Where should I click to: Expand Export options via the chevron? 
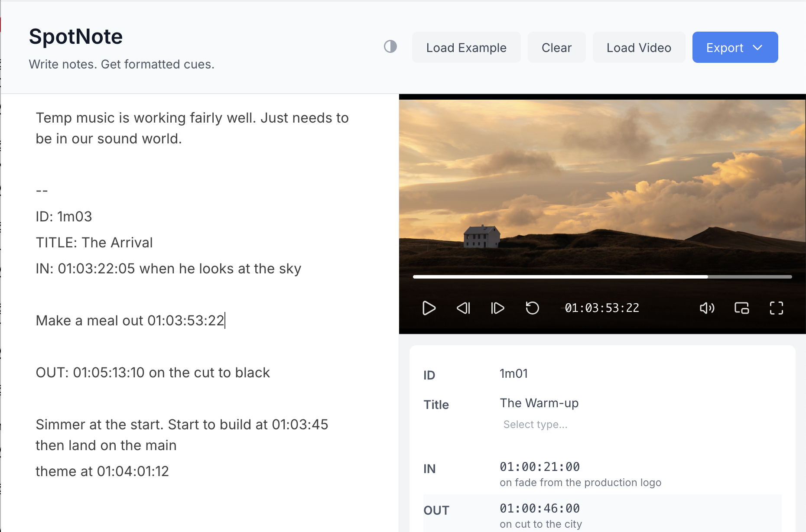tap(757, 47)
